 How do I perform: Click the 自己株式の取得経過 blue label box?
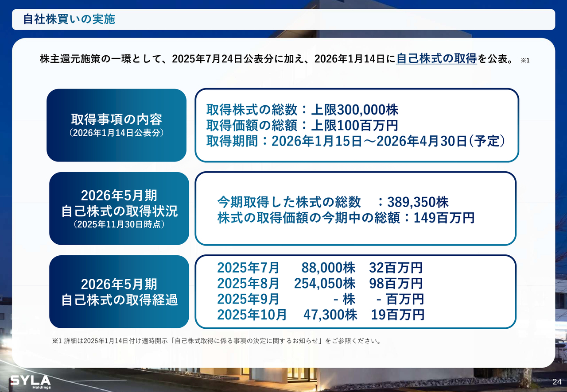pyautogui.click(x=119, y=292)
